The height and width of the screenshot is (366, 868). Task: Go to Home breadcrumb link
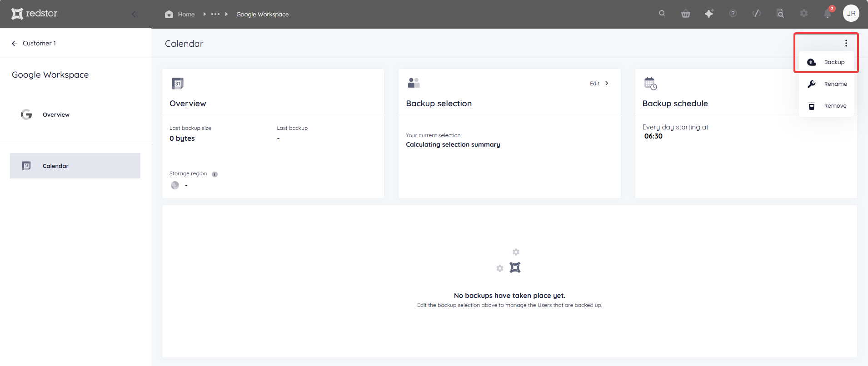point(186,14)
